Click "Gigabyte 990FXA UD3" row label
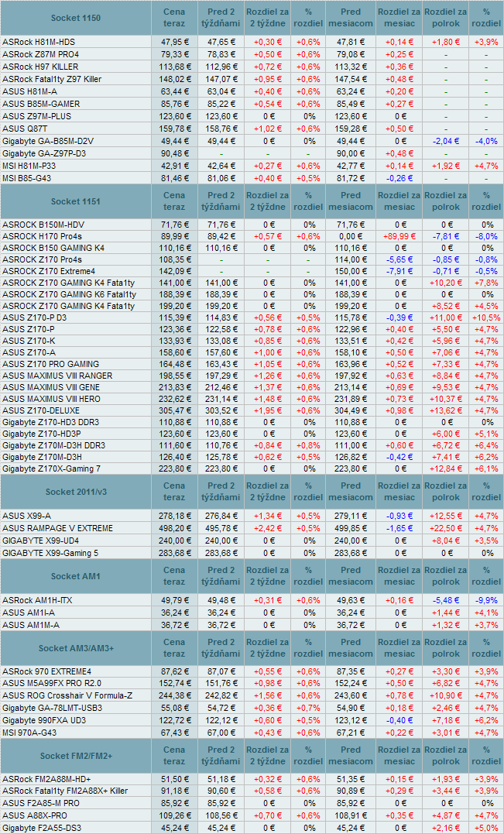The height and width of the screenshot is (834, 504). click(44, 719)
